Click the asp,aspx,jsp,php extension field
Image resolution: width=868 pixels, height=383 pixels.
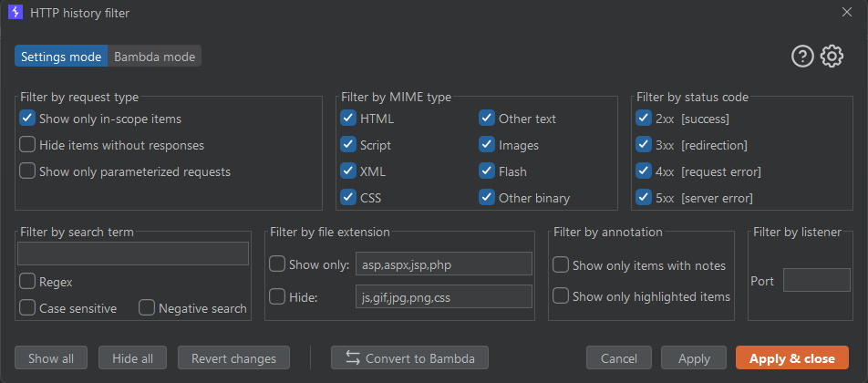[x=444, y=264]
